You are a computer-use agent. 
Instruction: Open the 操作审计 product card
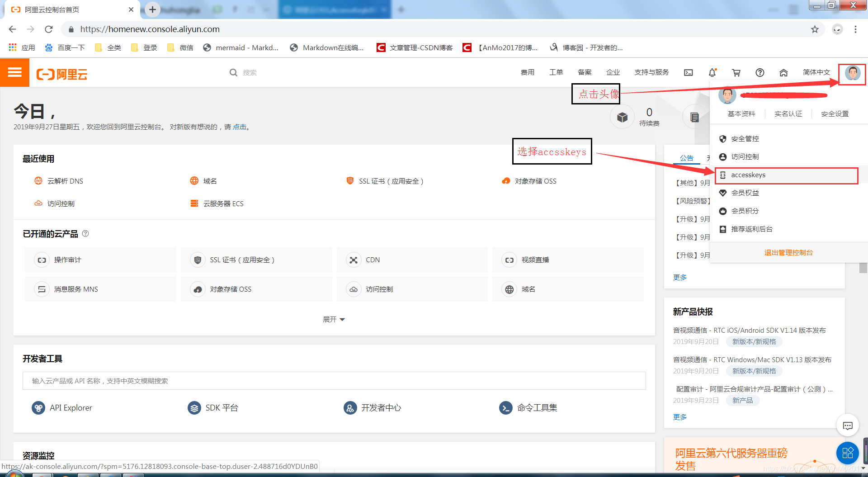click(x=100, y=260)
